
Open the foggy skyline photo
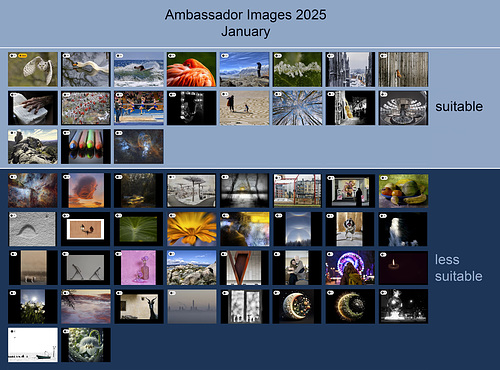pyautogui.click(x=192, y=307)
